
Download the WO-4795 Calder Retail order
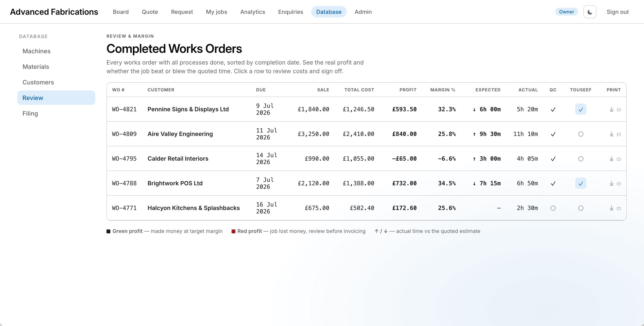coord(612,159)
